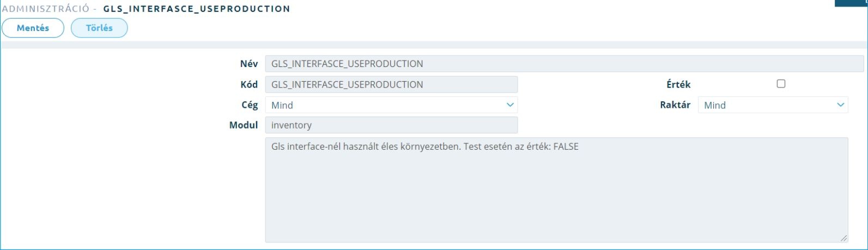868x250 pixels.
Task: Click into the Gls interface description textarea
Action: pos(556,190)
